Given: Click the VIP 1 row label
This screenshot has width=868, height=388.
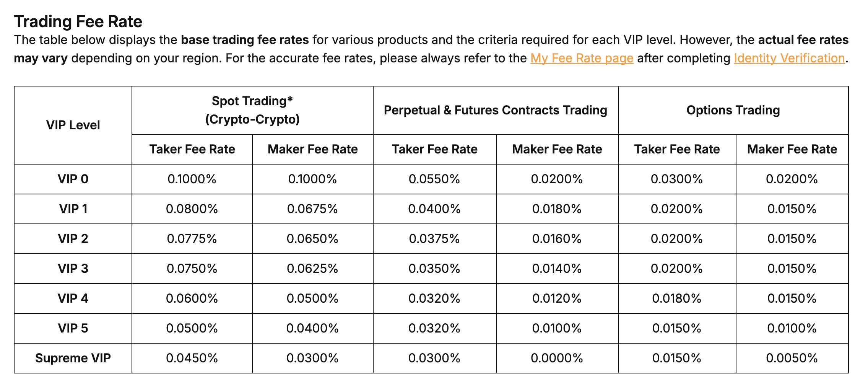Looking at the screenshot, I should [x=73, y=209].
